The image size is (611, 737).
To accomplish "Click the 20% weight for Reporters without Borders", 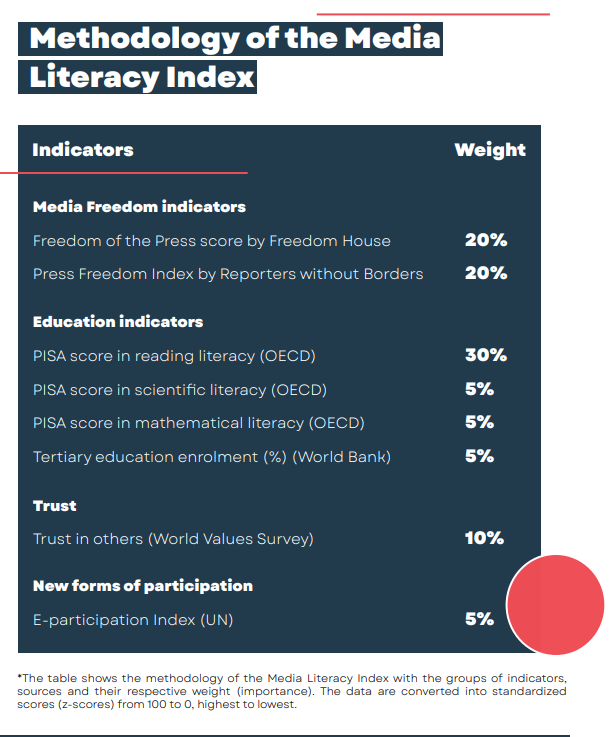I will [x=486, y=273].
